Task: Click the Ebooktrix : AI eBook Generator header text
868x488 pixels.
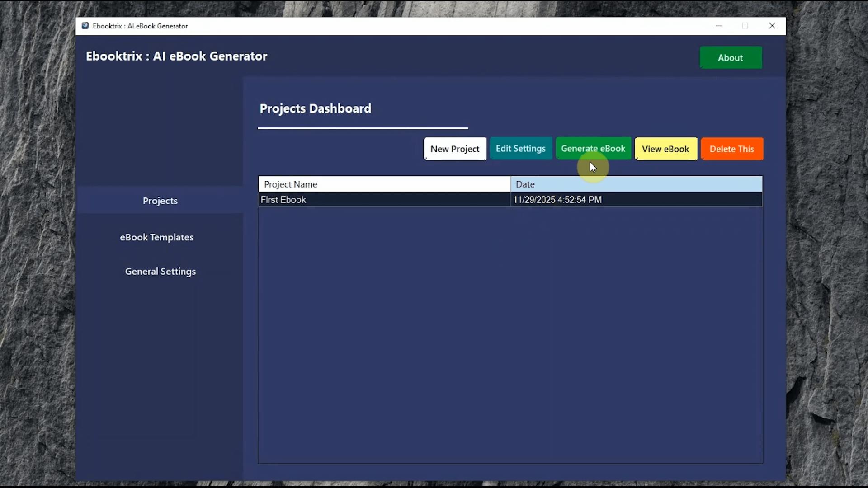Action: [176, 56]
